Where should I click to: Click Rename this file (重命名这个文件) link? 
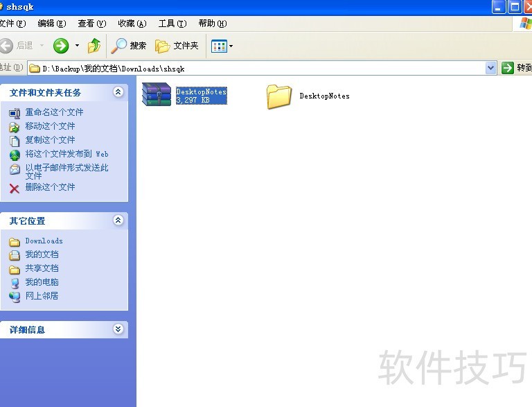pos(54,112)
